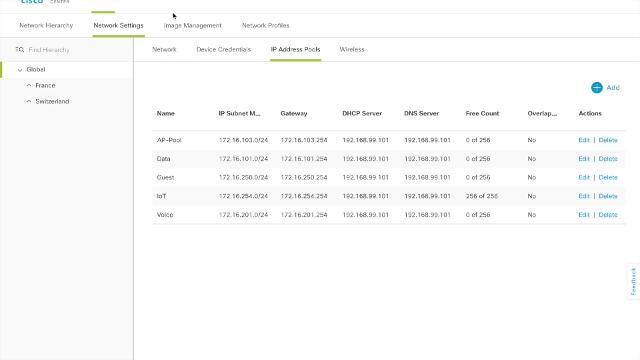Click the Gateway column header
The width and height of the screenshot is (640, 360).
(x=294, y=113)
